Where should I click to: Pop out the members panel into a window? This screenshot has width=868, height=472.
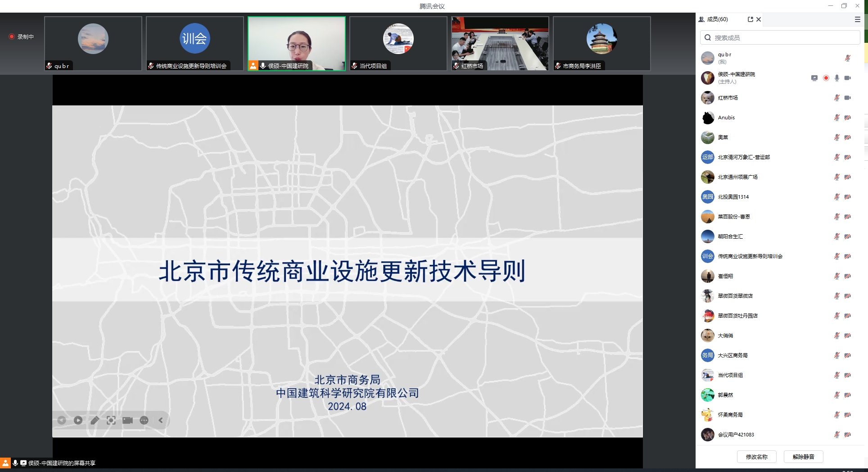pyautogui.click(x=750, y=19)
